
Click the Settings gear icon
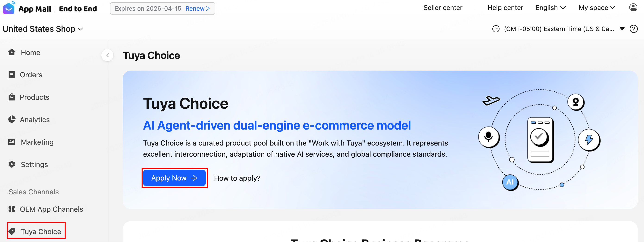point(12,164)
